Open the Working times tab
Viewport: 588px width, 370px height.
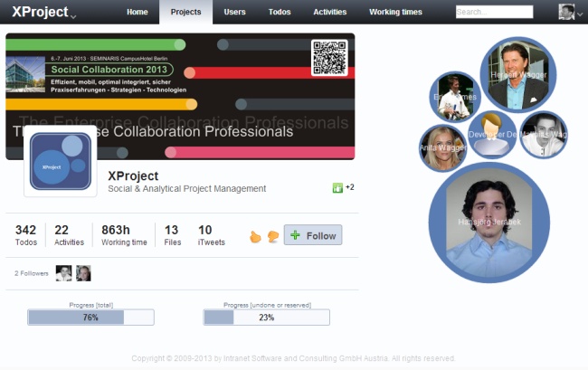click(395, 12)
